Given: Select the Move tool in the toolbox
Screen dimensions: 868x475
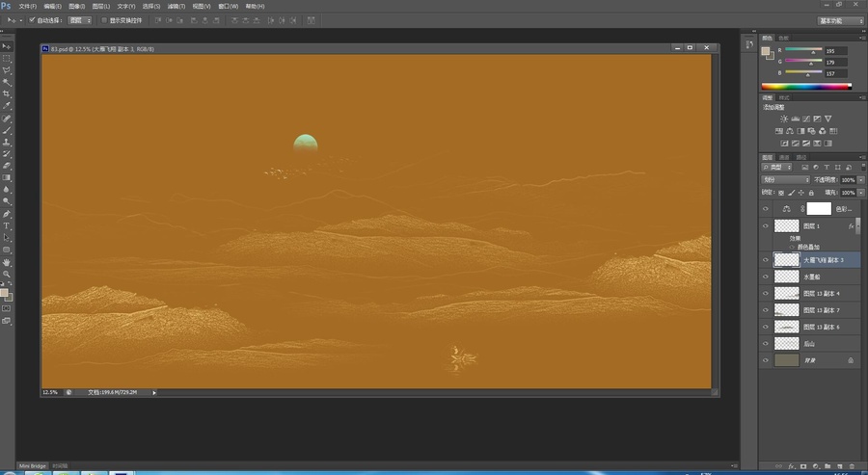Looking at the screenshot, I should (x=7, y=46).
